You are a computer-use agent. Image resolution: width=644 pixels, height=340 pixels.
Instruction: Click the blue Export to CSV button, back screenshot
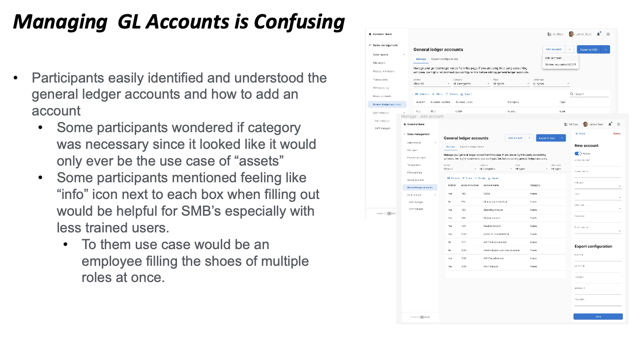click(589, 50)
